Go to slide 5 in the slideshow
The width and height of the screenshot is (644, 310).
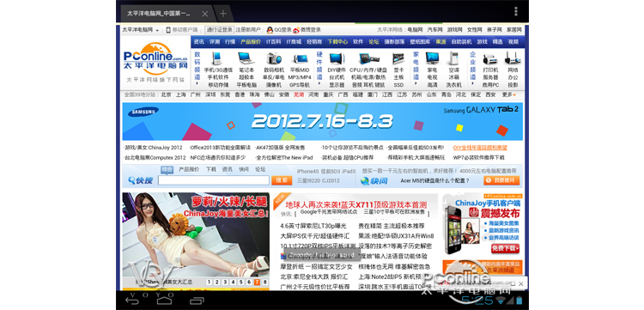[241, 282]
